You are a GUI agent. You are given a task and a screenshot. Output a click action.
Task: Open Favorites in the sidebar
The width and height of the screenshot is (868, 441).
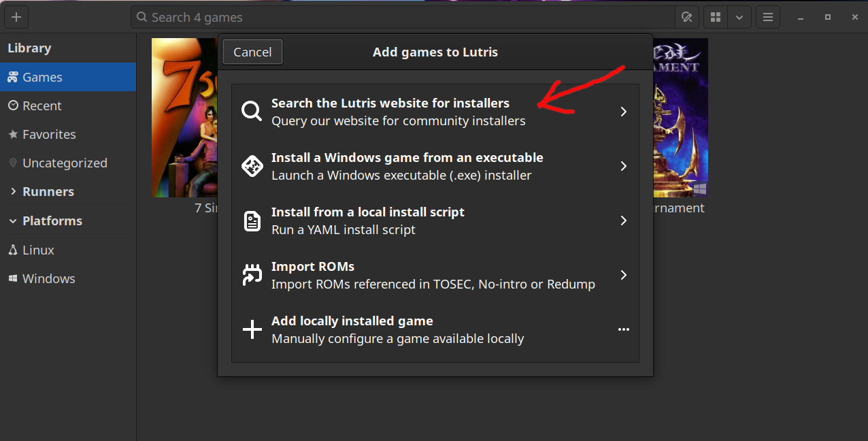pyautogui.click(x=68, y=134)
